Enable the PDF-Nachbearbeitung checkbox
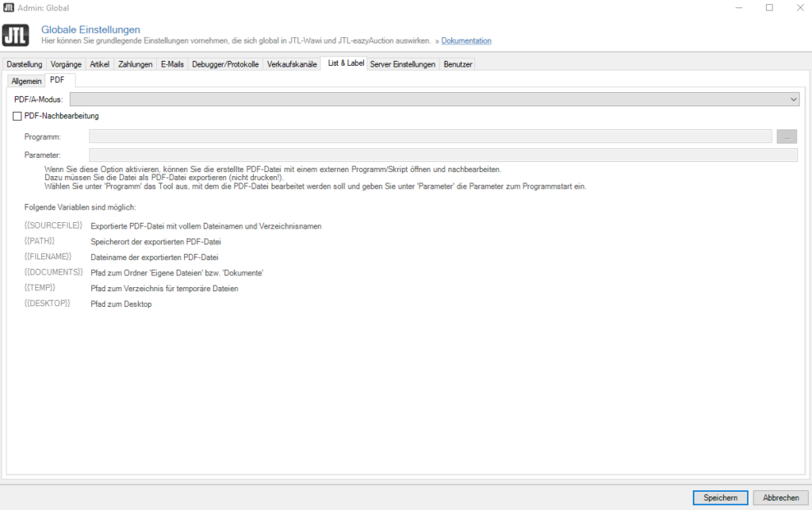This screenshot has height=510, width=812. pyautogui.click(x=17, y=116)
